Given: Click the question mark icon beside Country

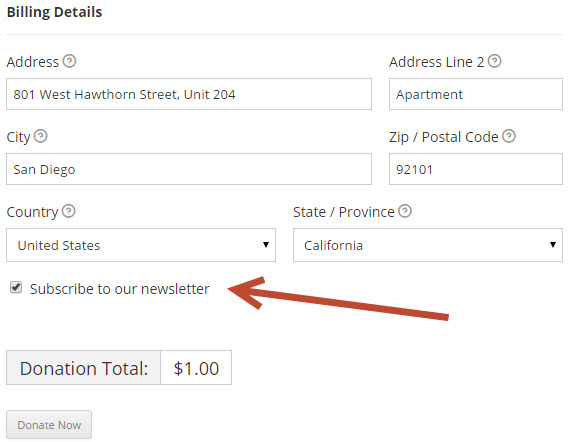Looking at the screenshot, I should point(69,211).
